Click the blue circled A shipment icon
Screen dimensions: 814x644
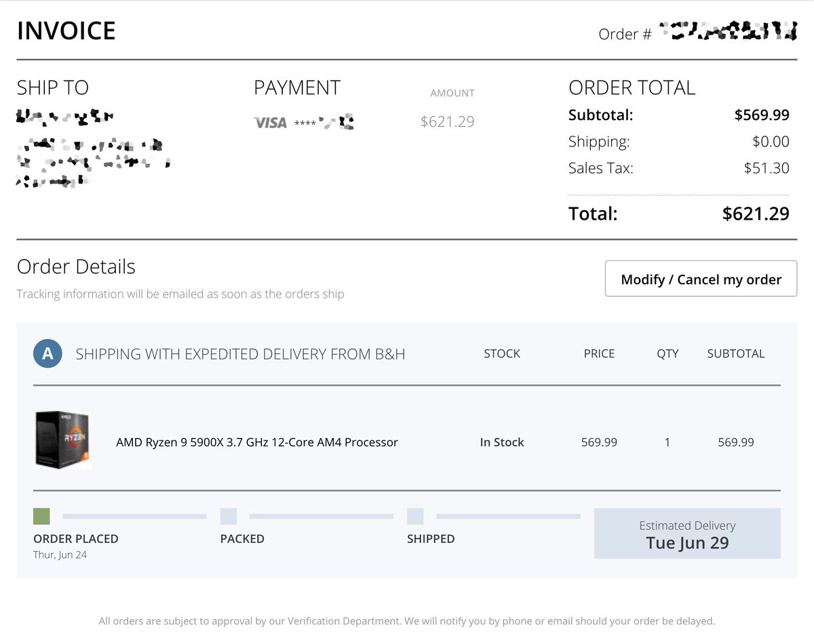(x=47, y=353)
